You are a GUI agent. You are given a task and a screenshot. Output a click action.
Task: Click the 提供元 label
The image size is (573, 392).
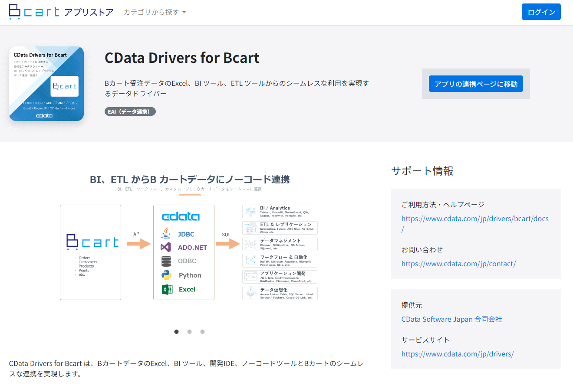coord(412,305)
